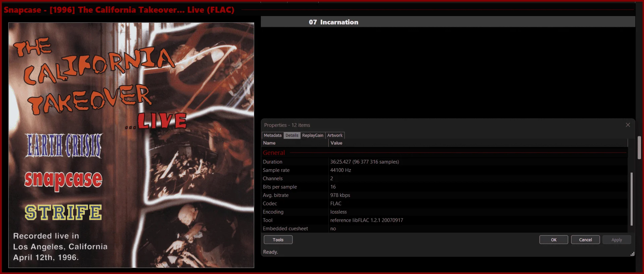
Task: Click the Value column header
Action: 478,143
